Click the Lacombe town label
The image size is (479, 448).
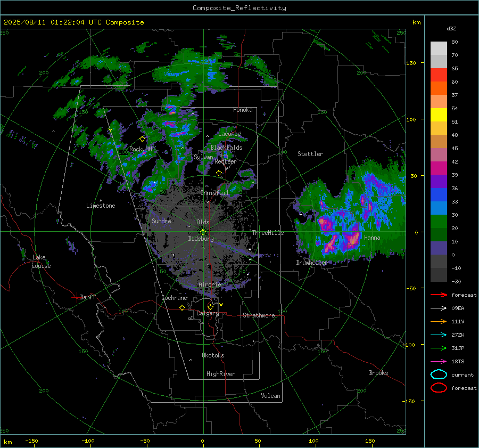pyautogui.click(x=229, y=134)
